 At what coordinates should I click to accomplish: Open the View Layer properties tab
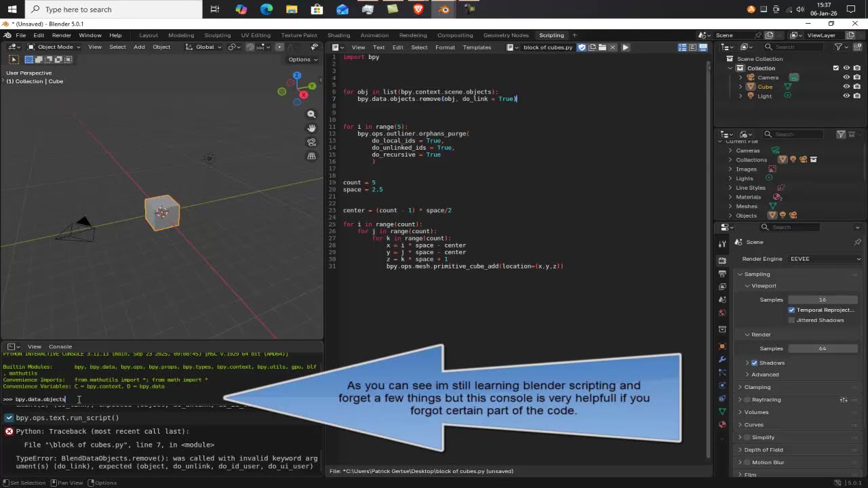click(722, 287)
